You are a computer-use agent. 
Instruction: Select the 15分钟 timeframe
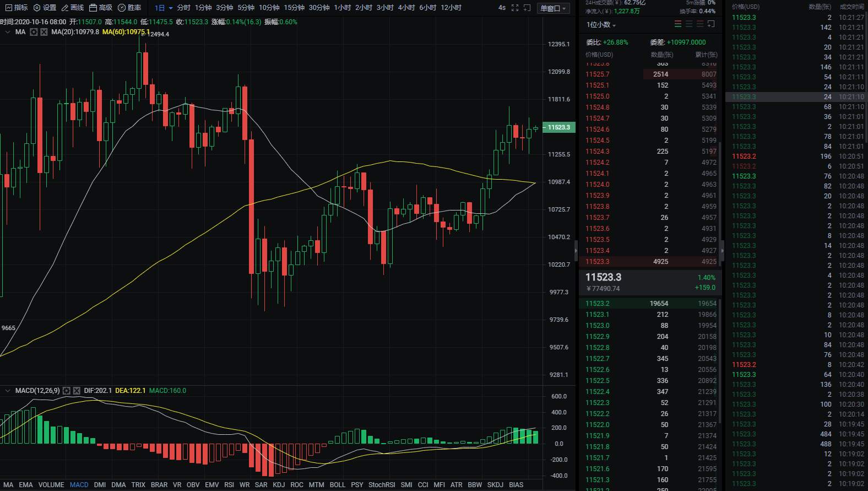coord(294,8)
